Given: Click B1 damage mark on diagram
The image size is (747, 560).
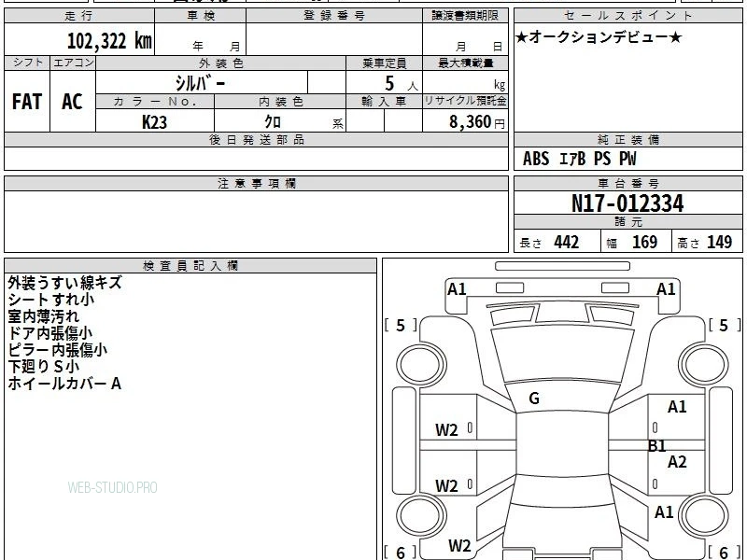Looking at the screenshot, I should pyautogui.click(x=657, y=446).
